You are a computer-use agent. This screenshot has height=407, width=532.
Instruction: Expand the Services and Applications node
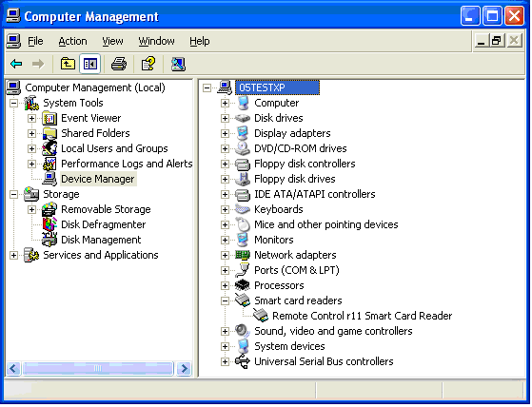tap(13, 255)
